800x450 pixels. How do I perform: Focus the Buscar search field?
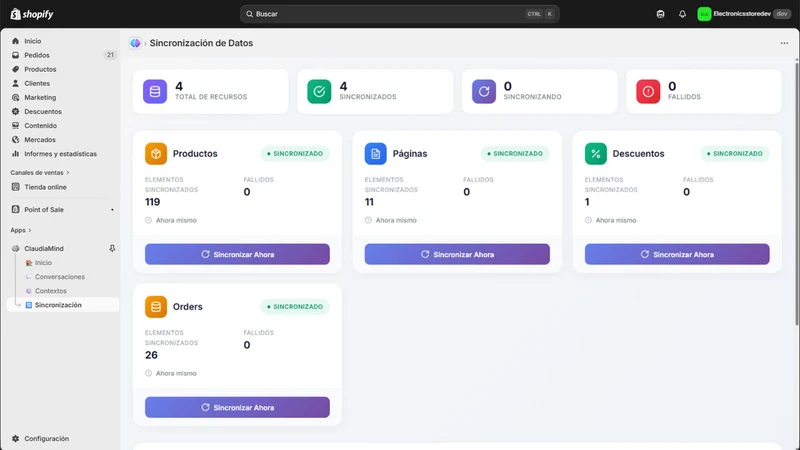[399, 14]
